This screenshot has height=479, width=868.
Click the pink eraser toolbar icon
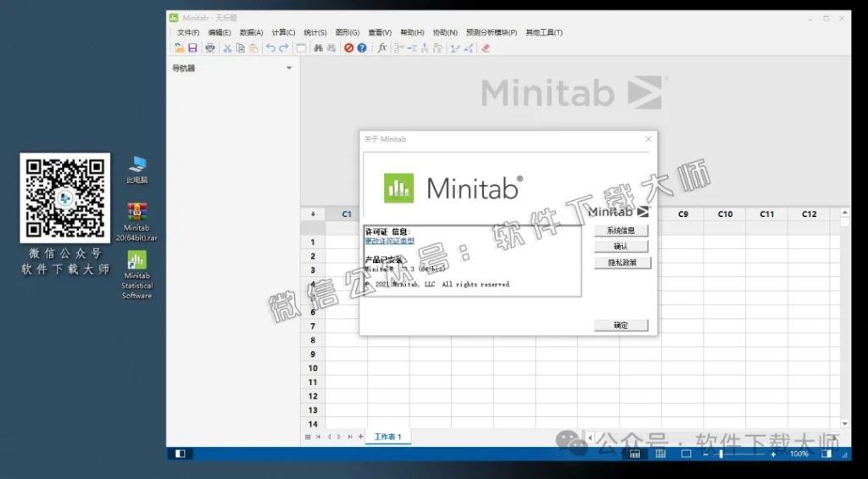(486, 48)
